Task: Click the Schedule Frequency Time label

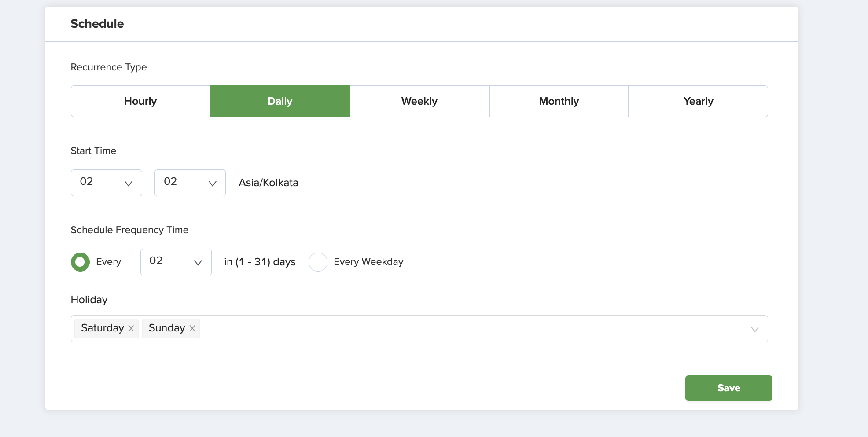Action: coord(129,230)
